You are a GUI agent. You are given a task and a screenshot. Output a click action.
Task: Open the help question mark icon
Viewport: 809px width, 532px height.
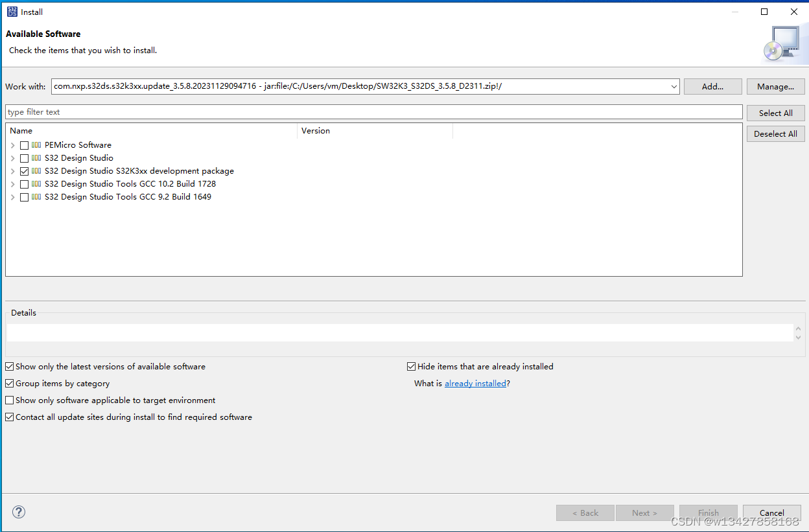[19, 512]
